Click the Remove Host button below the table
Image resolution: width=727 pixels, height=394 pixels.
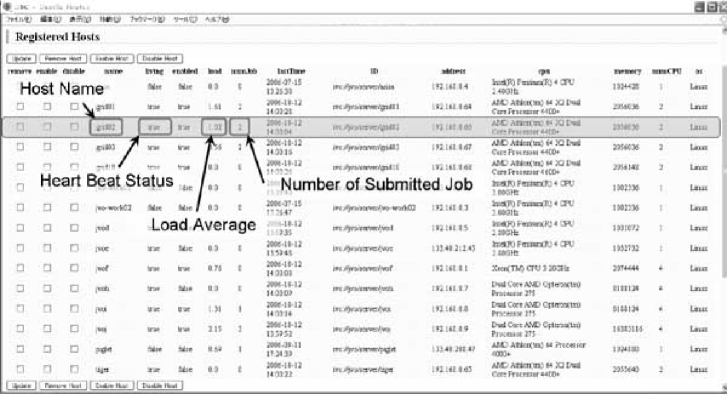tap(63, 386)
